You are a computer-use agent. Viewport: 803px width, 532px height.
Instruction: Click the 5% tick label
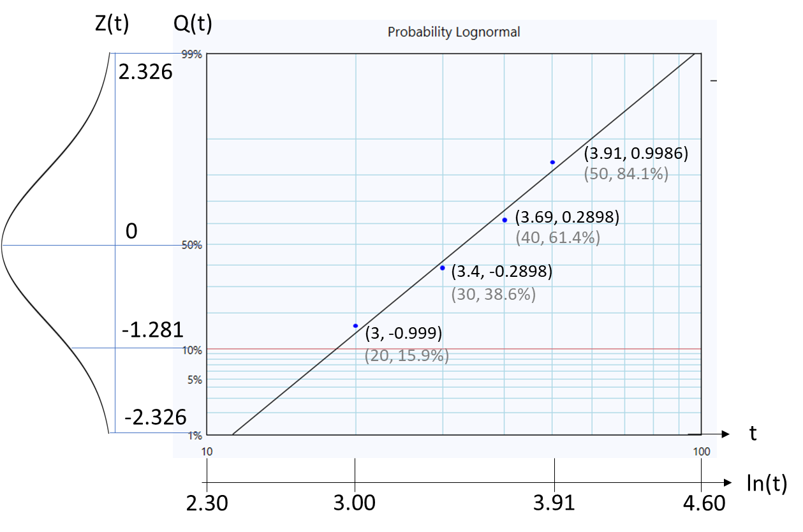[194, 380]
